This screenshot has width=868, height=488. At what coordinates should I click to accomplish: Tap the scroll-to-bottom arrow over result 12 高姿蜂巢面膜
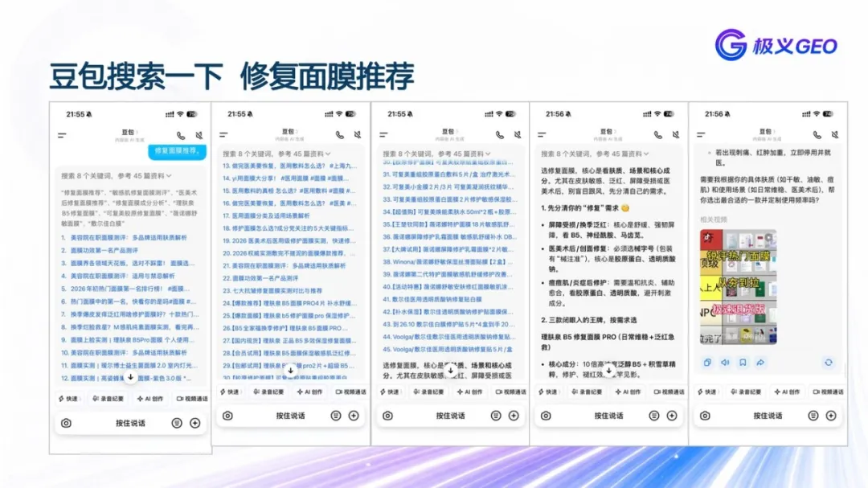(131, 377)
